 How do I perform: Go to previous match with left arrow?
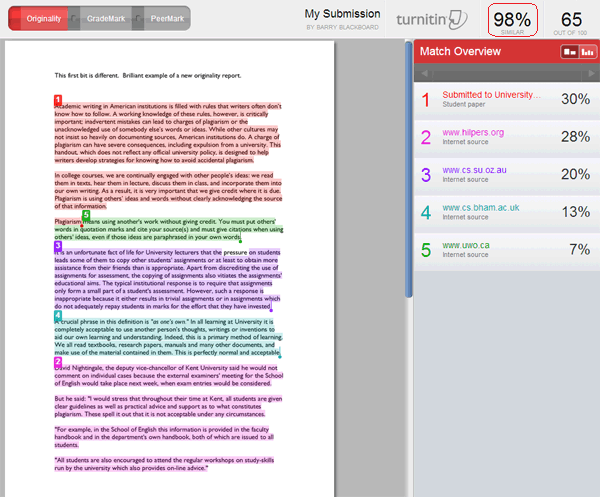click(x=424, y=74)
